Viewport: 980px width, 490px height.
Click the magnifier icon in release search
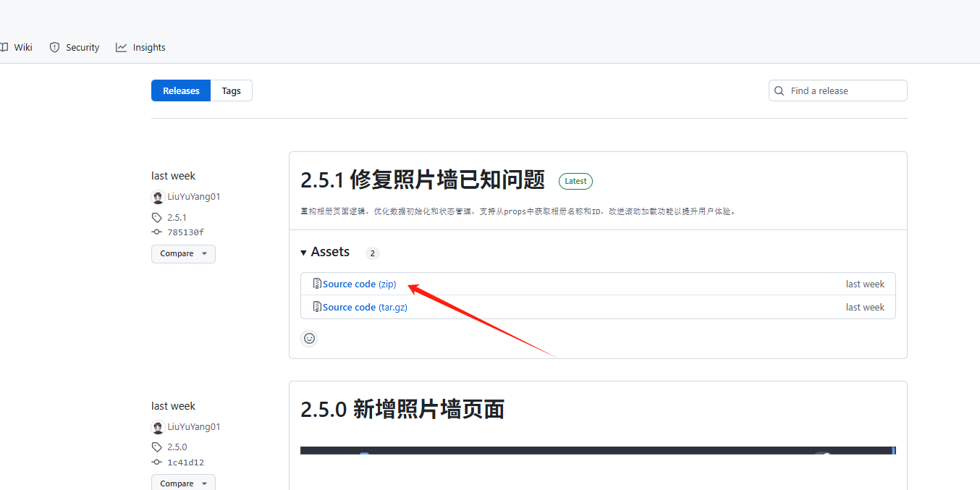[780, 90]
